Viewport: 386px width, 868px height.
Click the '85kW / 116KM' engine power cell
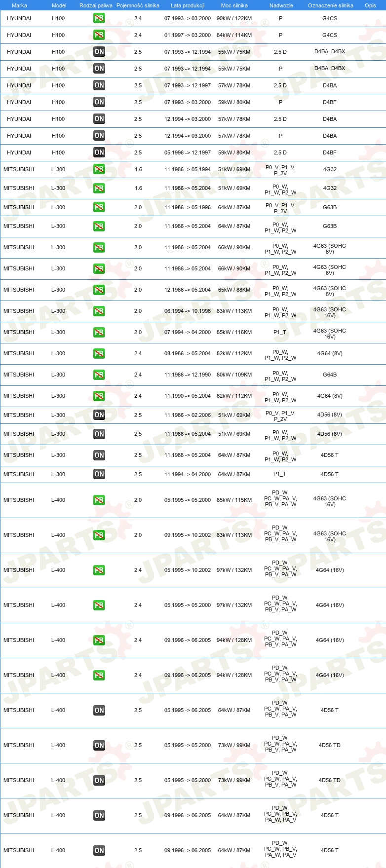[x=234, y=332]
